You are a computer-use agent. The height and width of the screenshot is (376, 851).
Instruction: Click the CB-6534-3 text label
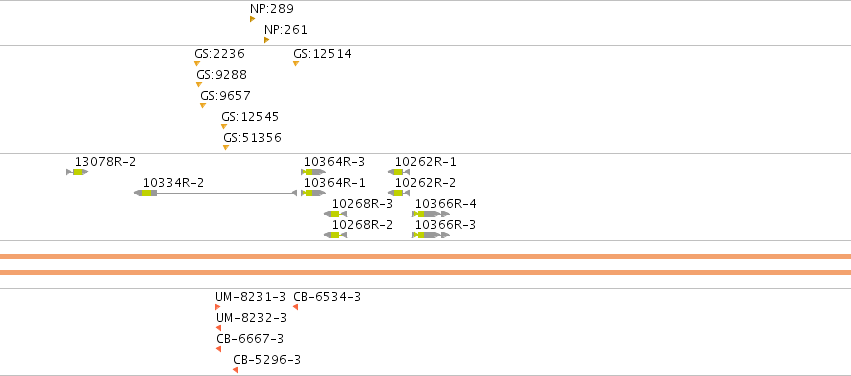[327, 297]
